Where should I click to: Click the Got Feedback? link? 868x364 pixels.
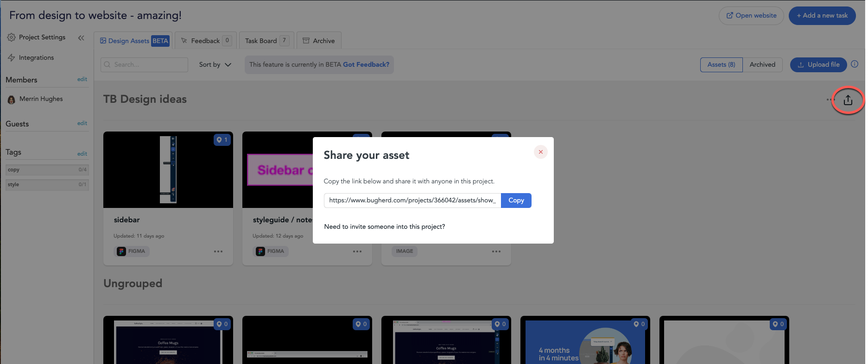point(366,64)
